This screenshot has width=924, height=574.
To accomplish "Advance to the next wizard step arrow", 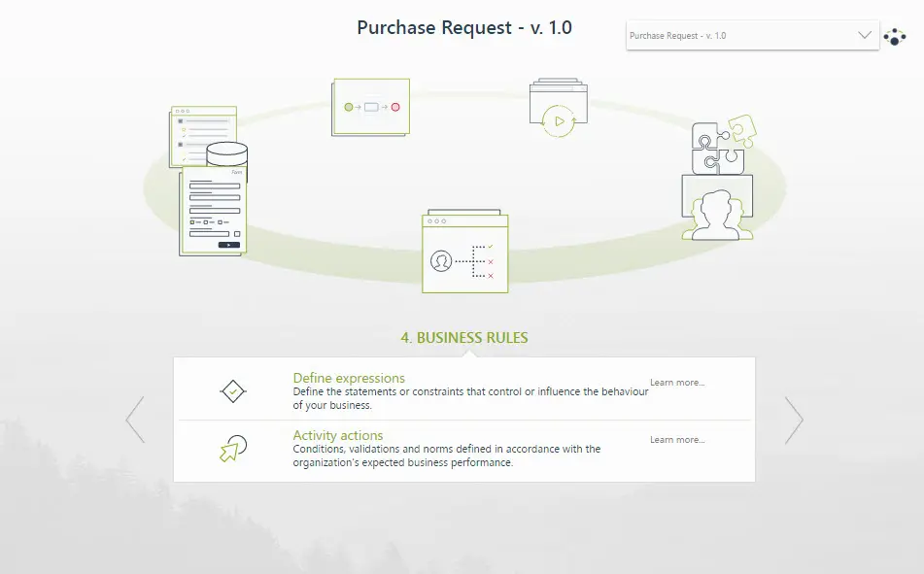I will (x=794, y=420).
